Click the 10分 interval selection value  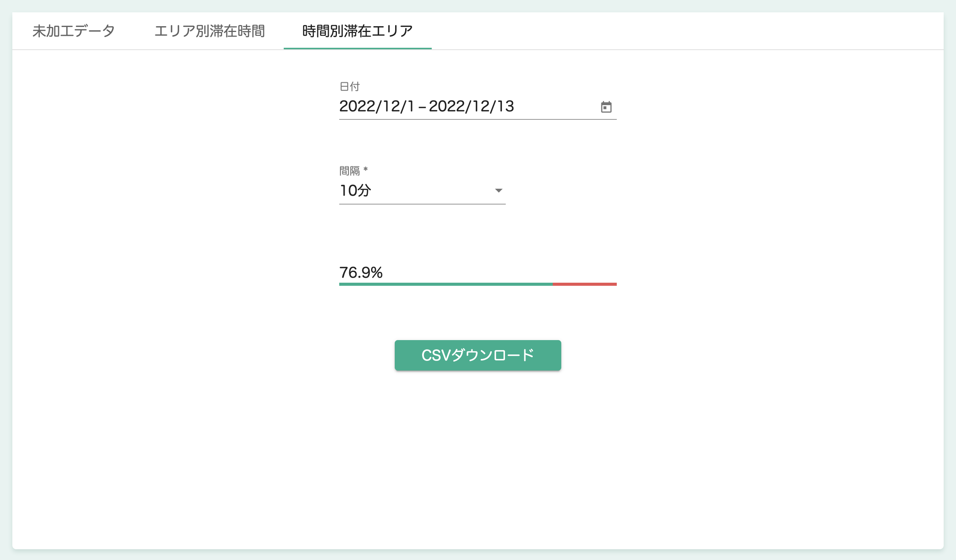click(x=355, y=191)
